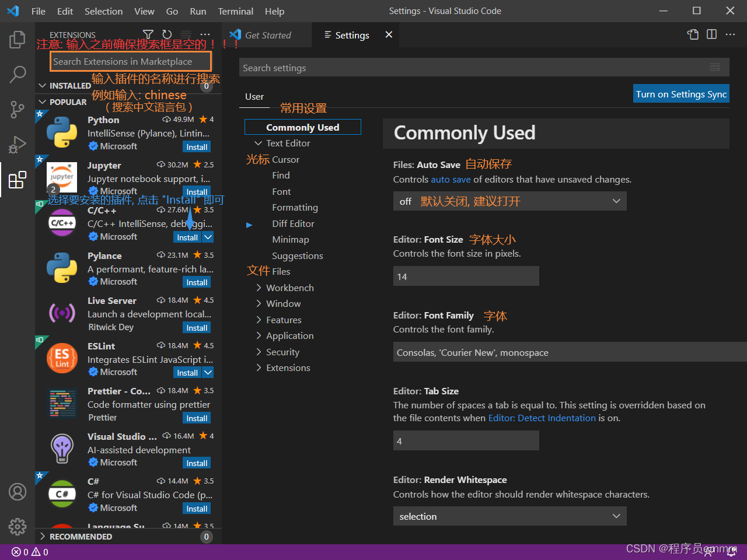The image size is (747, 560).
Task: Open the Terminal menu
Action: tap(235, 11)
